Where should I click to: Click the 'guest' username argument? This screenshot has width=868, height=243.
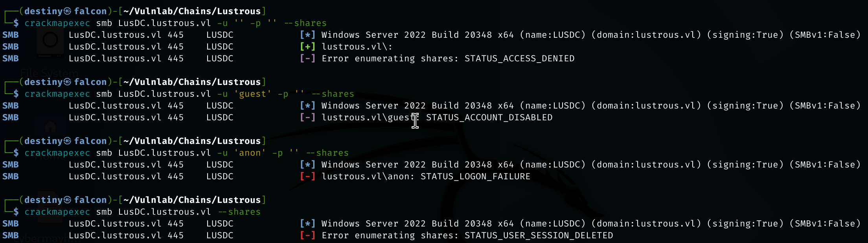pyautogui.click(x=252, y=94)
